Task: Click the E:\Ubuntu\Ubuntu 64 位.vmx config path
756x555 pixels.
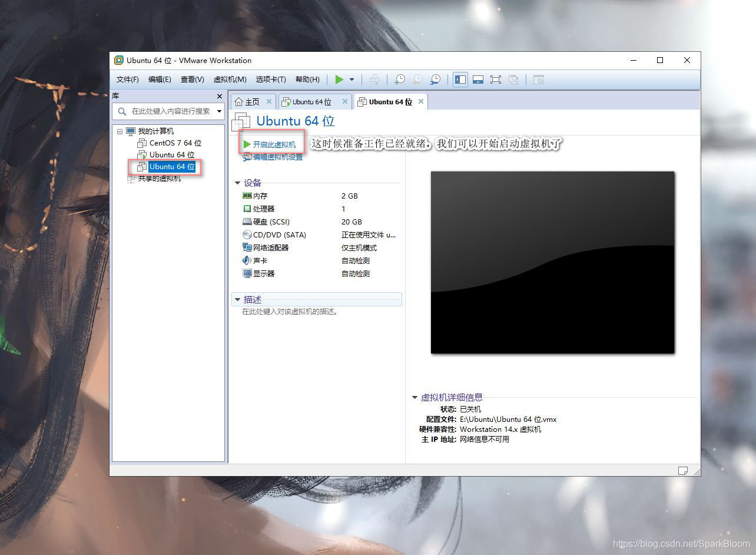Action: 508,419
